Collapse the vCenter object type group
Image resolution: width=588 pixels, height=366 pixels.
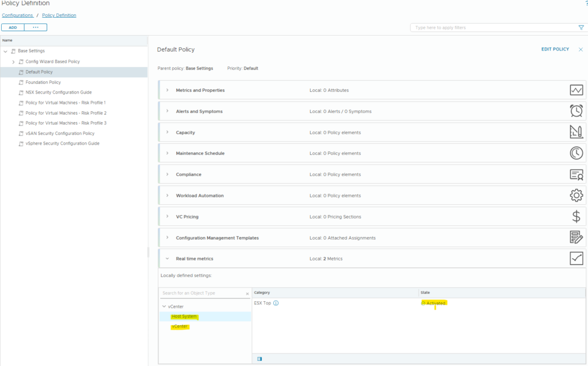point(164,306)
